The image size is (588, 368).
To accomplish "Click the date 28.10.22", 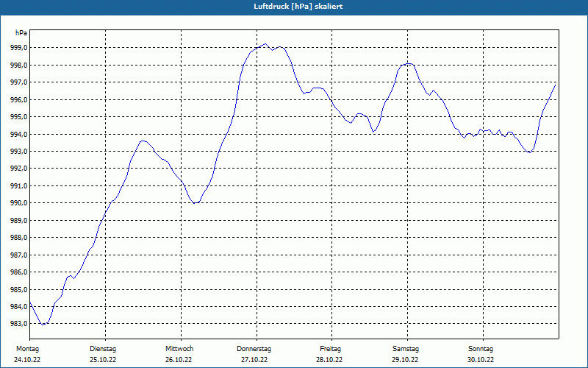I will (x=329, y=360).
